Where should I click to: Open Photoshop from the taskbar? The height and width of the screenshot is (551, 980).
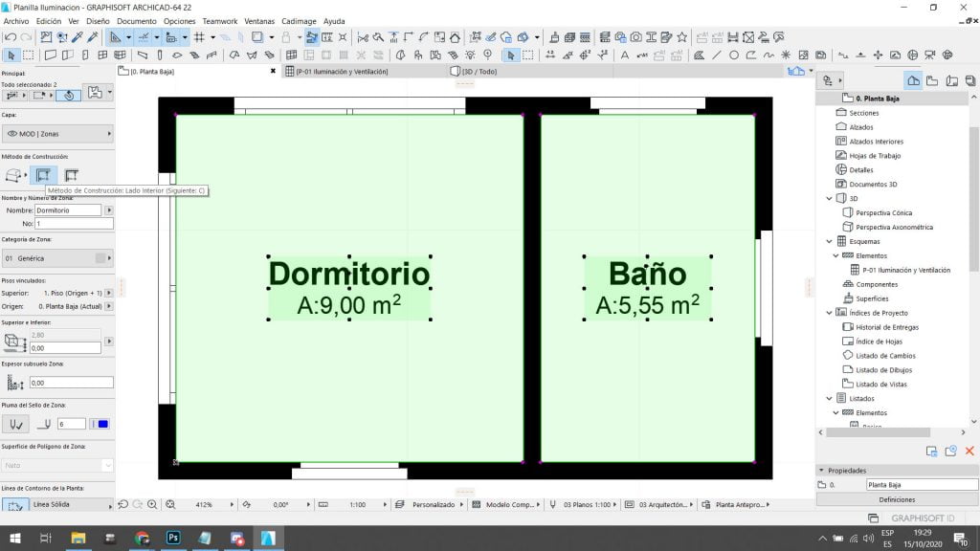click(x=172, y=539)
